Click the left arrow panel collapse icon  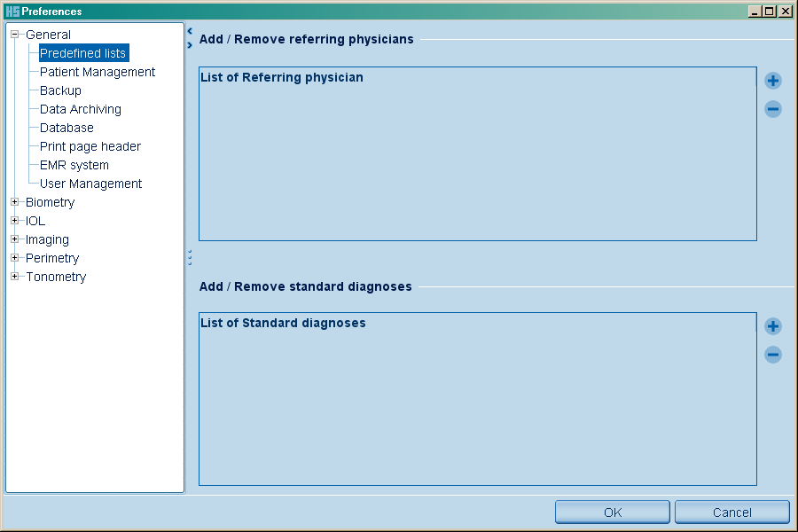190,31
